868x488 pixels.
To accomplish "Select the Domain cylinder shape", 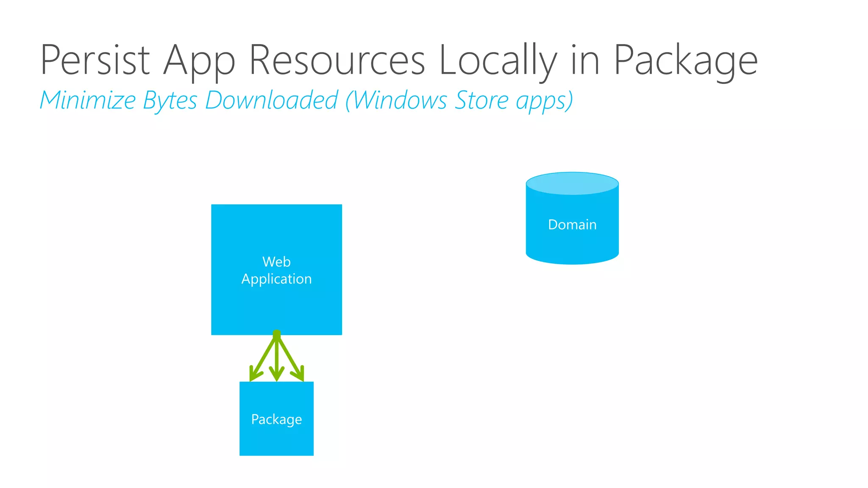I will [572, 218].
